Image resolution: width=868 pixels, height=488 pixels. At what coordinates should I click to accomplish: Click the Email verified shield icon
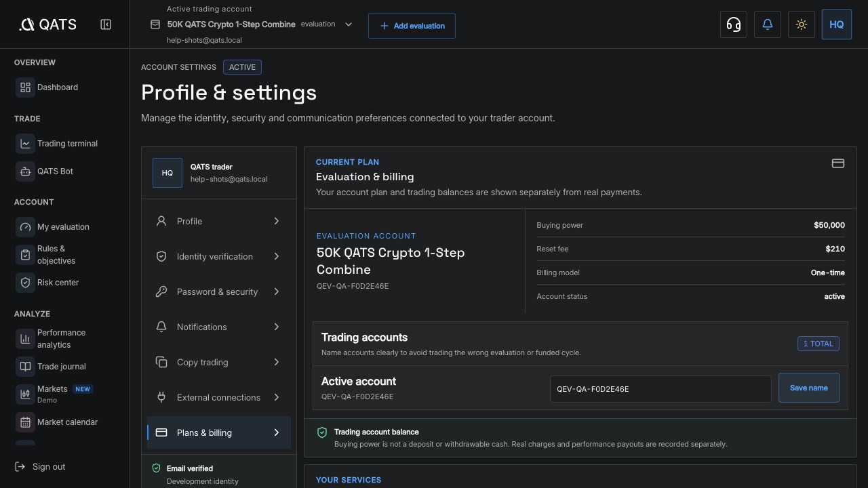(x=156, y=468)
